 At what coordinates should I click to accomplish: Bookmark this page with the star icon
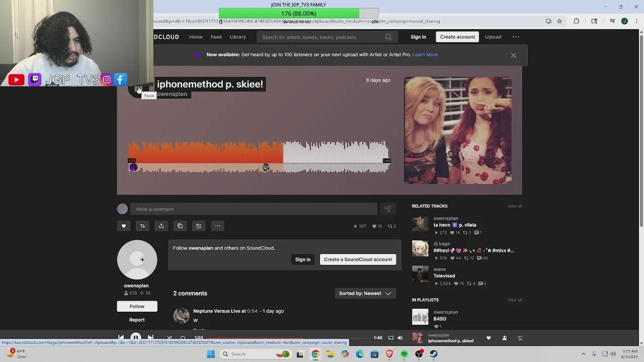coord(559,21)
